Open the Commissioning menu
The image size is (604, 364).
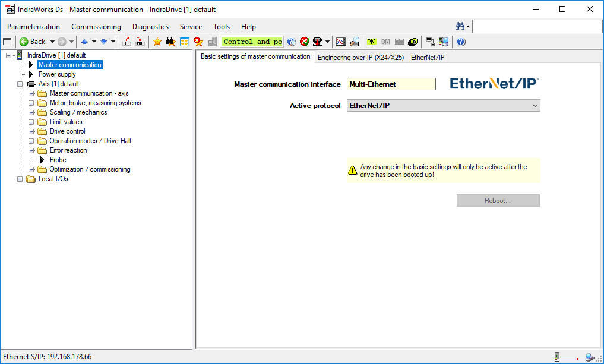[96, 27]
